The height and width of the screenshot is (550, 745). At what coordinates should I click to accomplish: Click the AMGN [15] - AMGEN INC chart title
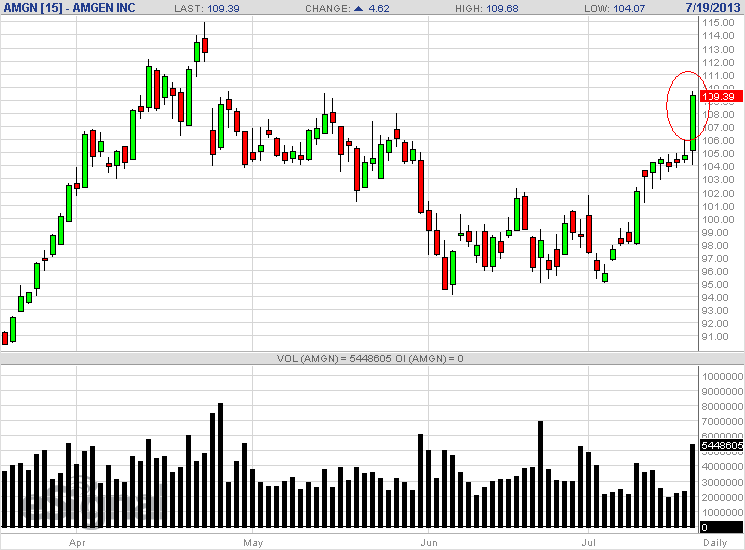(69, 8)
